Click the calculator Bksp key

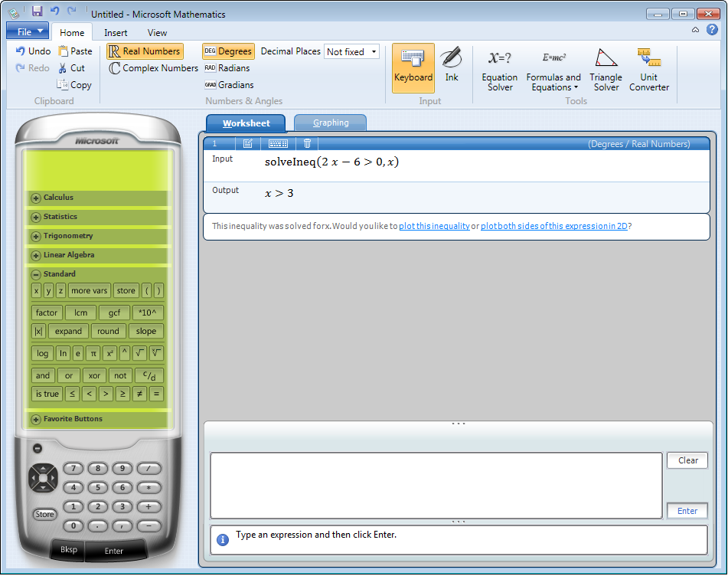tap(69, 549)
